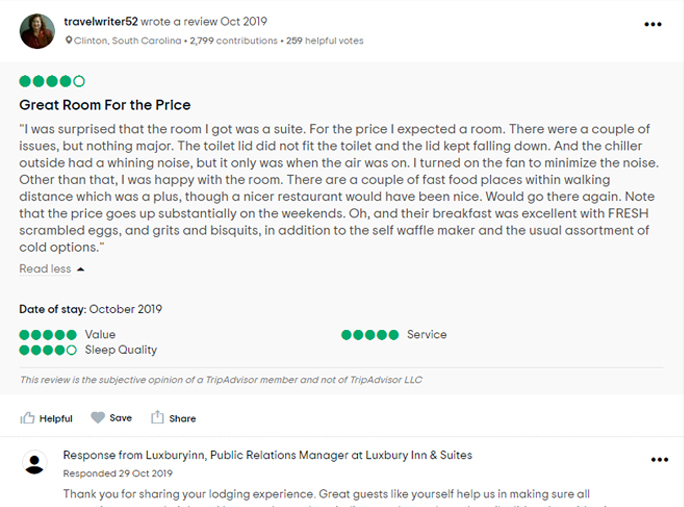Open travelwriter52's profile avatar photo
Screen dimensions: 684x507
coord(37,30)
